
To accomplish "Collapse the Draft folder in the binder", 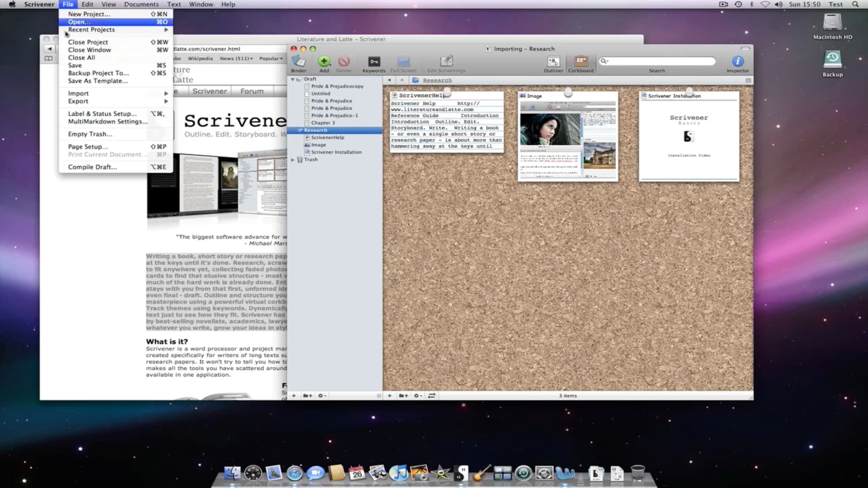I will (x=293, y=79).
